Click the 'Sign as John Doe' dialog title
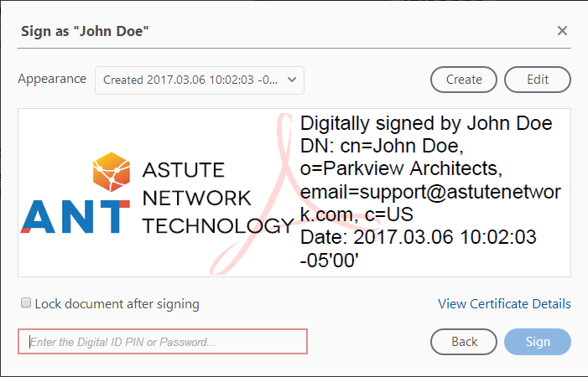Image resolution: width=588 pixels, height=377 pixels. click(85, 32)
